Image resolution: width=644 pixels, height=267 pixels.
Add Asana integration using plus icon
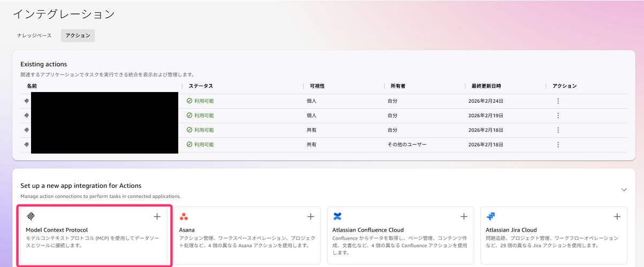click(310, 217)
